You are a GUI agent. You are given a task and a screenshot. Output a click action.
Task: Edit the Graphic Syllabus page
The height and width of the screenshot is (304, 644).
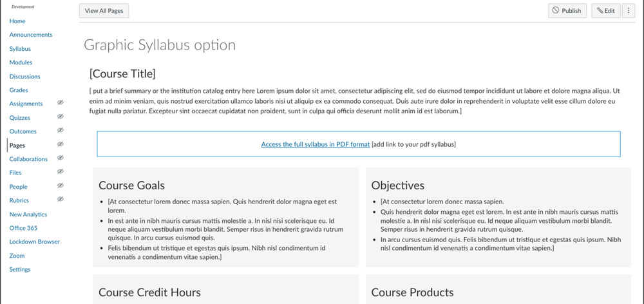[605, 10]
